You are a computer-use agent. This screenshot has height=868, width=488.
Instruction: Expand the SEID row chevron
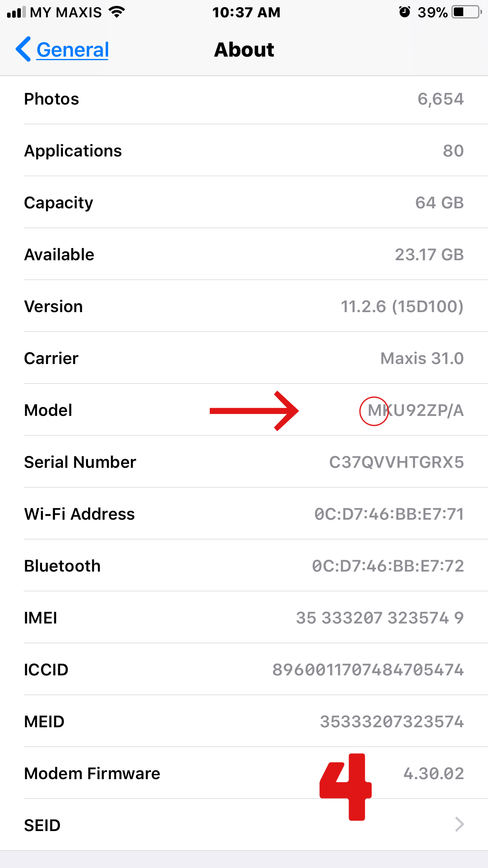[x=459, y=824]
